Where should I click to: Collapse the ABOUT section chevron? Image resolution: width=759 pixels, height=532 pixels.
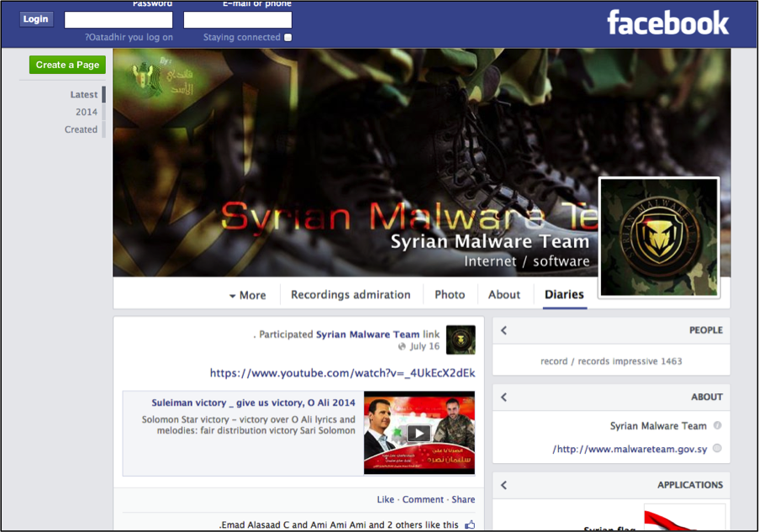504,397
